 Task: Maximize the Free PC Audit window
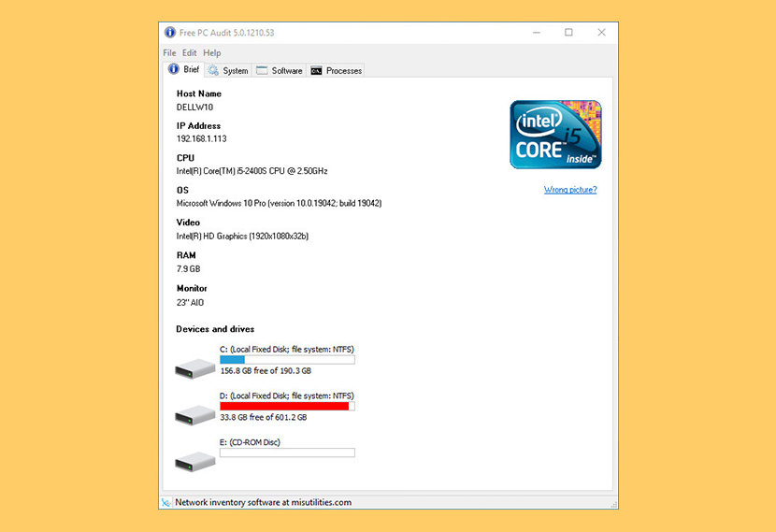(568, 32)
